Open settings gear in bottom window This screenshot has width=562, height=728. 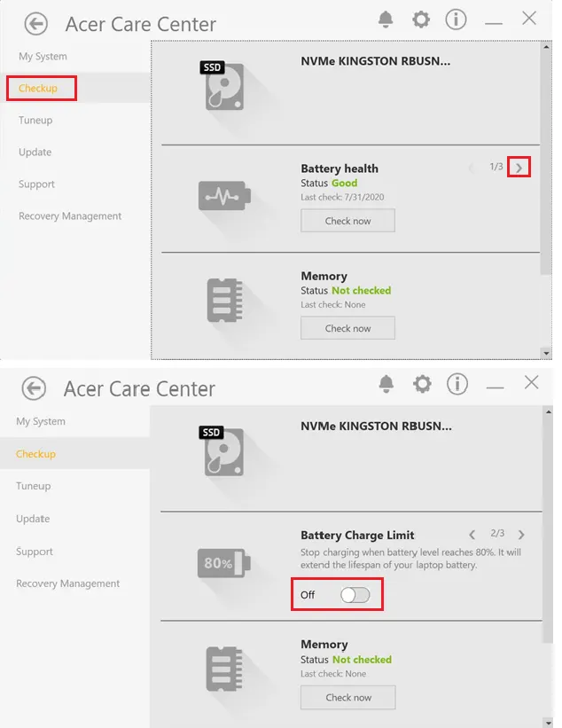(x=422, y=384)
